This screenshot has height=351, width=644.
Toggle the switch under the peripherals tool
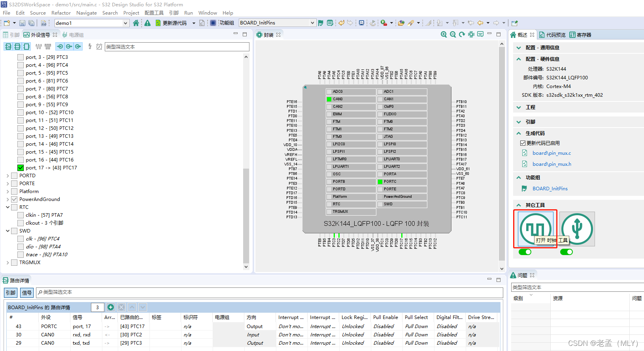[567, 252]
